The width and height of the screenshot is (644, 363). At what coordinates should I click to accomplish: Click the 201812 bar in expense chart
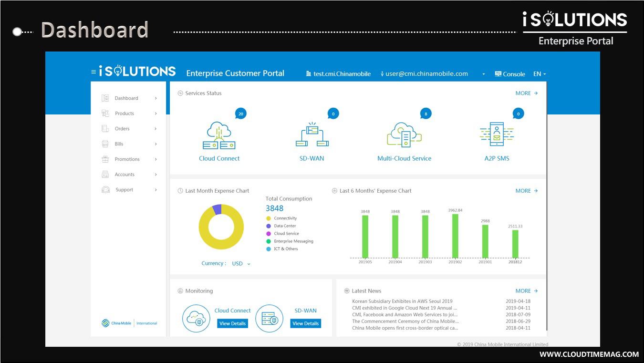pos(515,244)
